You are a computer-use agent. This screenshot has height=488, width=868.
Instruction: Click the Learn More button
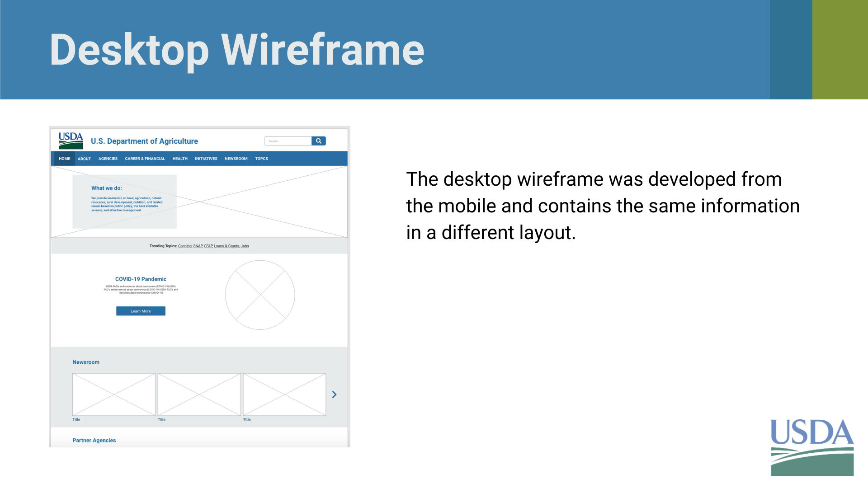click(141, 311)
